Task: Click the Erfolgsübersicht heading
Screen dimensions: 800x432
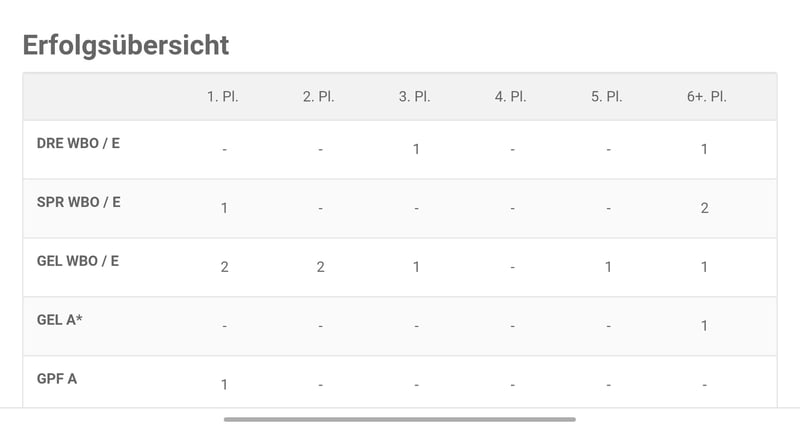Action: 126,45
